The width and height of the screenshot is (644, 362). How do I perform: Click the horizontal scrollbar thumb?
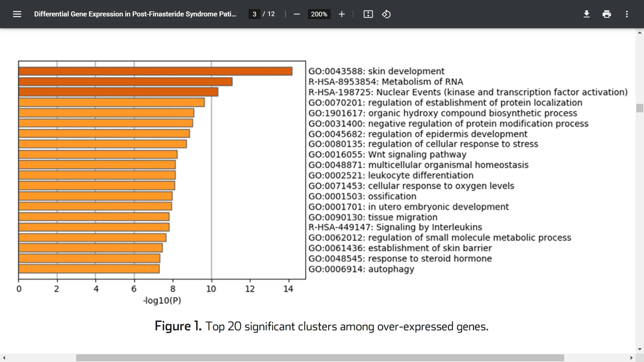click(320, 358)
